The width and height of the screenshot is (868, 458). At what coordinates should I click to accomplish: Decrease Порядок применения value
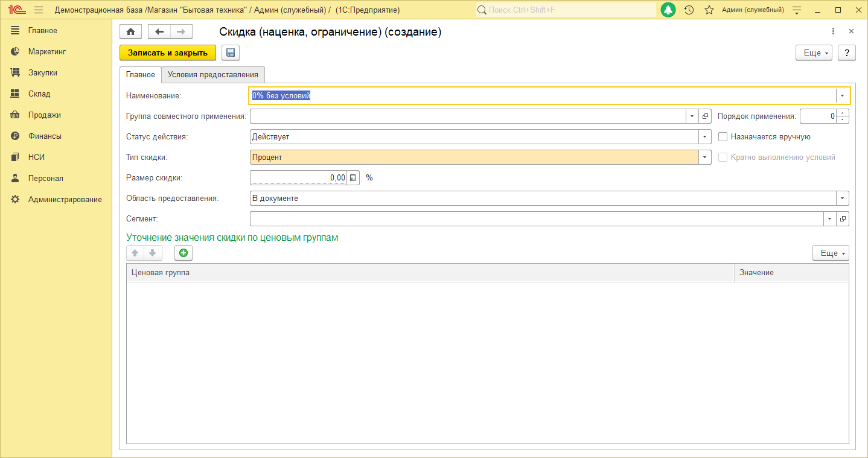coord(844,120)
